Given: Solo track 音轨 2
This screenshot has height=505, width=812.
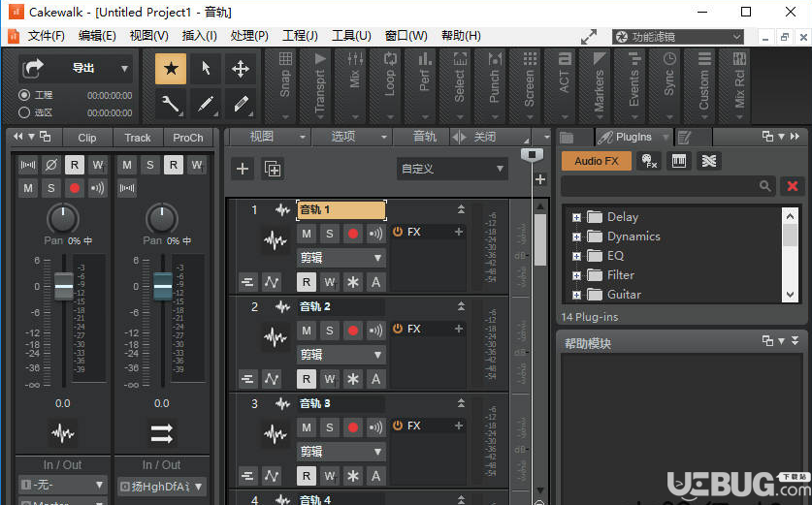Looking at the screenshot, I should [x=329, y=331].
